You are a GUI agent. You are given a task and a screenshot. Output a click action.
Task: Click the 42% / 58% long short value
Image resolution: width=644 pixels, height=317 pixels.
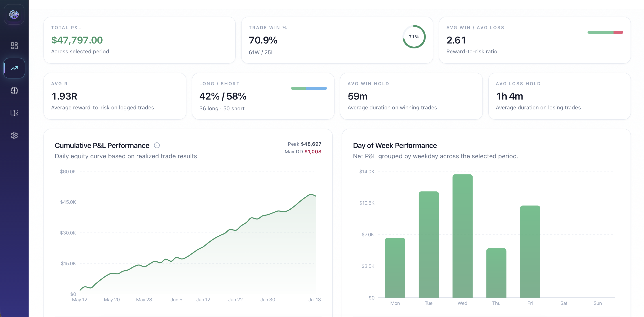tap(223, 96)
